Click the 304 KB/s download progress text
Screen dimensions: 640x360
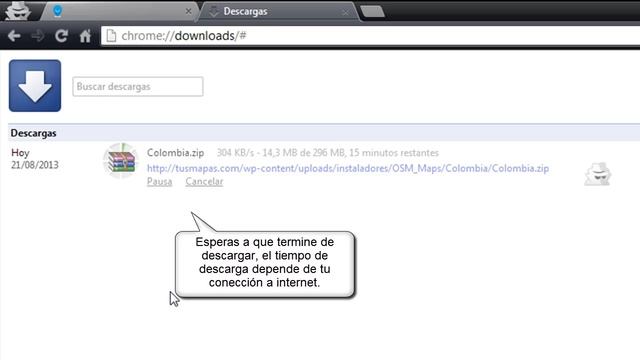[x=327, y=153]
